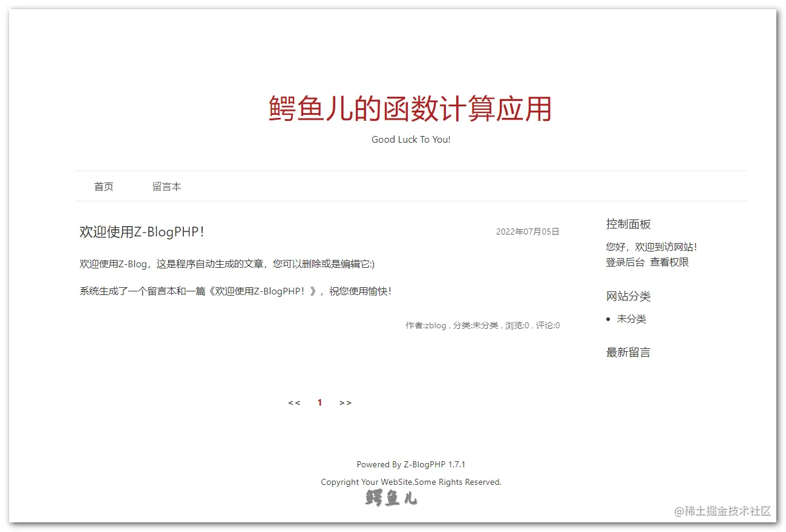Click Powered By Z-BlogPHP 1.7.1 footer text

click(x=411, y=464)
